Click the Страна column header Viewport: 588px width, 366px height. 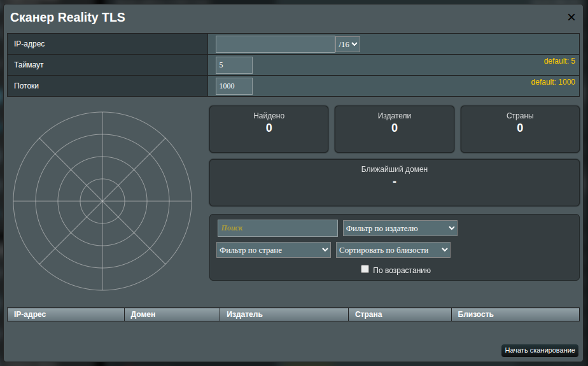tap(400, 314)
